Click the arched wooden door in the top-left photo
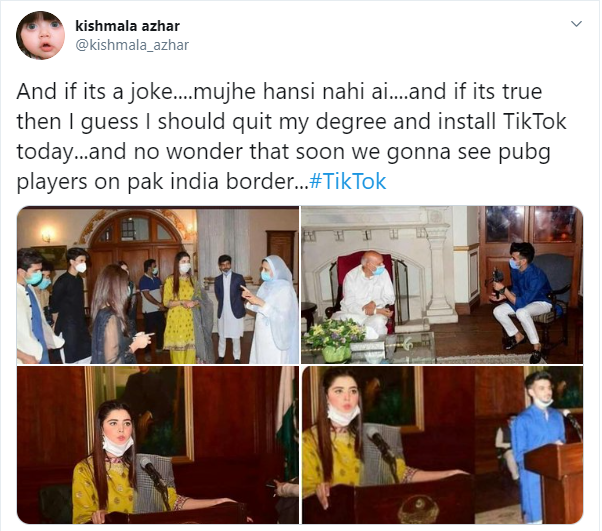 point(135,246)
